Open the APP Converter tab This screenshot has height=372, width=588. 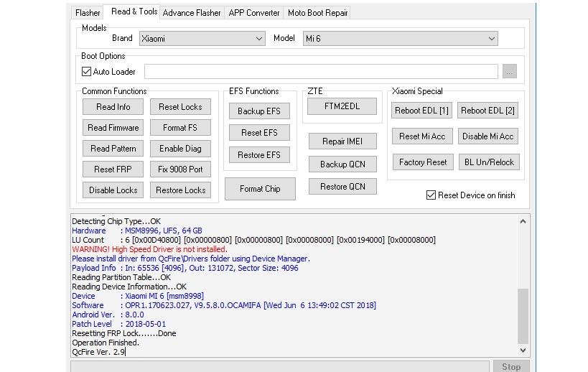(254, 13)
